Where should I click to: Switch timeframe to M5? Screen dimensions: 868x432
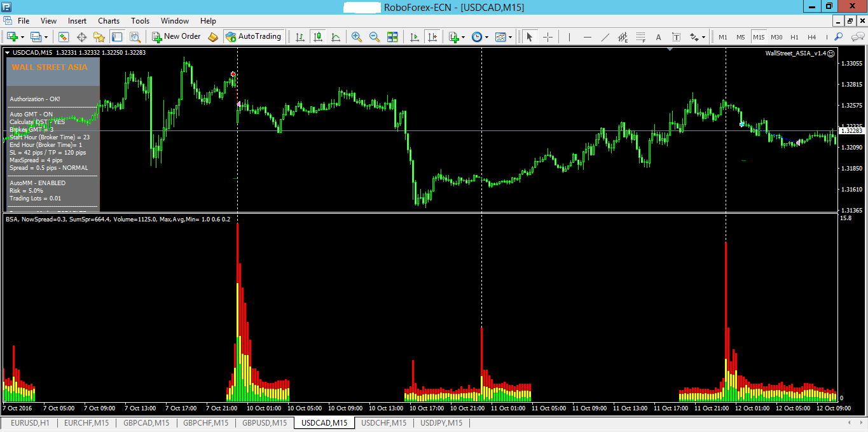[741, 37]
